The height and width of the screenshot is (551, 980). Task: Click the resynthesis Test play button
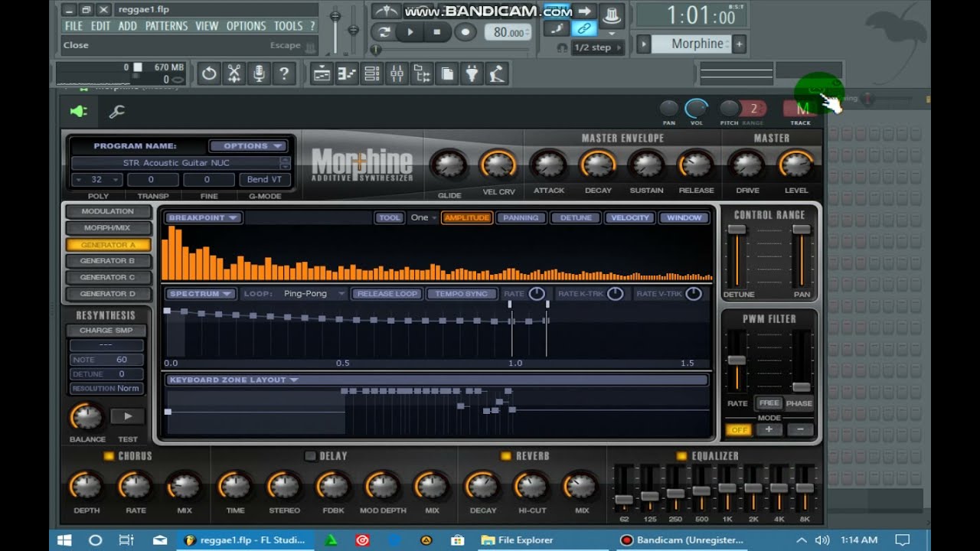click(x=128, y=416)
